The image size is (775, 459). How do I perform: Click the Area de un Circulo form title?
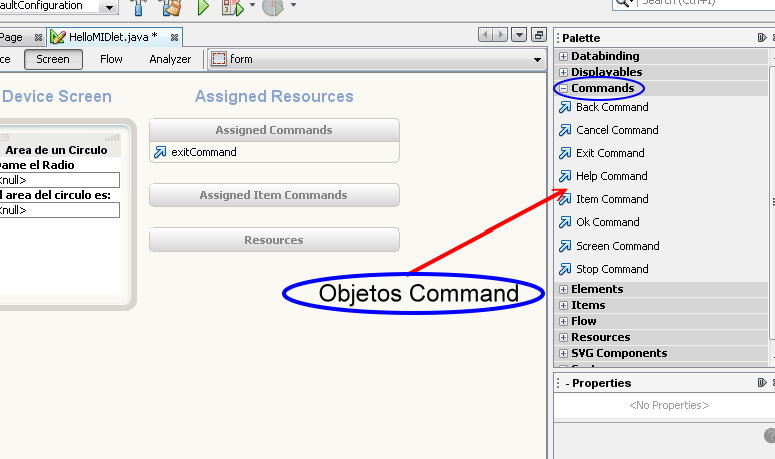(56, 150)
